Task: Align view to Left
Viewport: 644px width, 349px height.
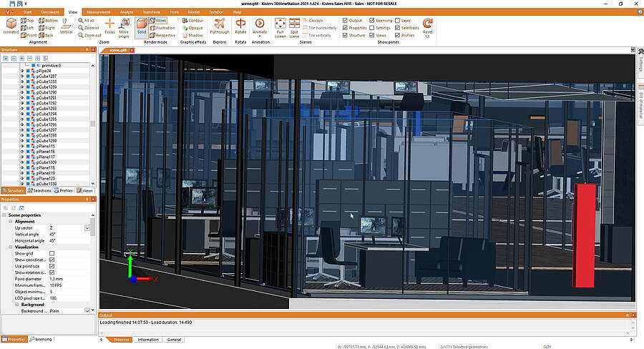Action: click(x=27, y=28)
